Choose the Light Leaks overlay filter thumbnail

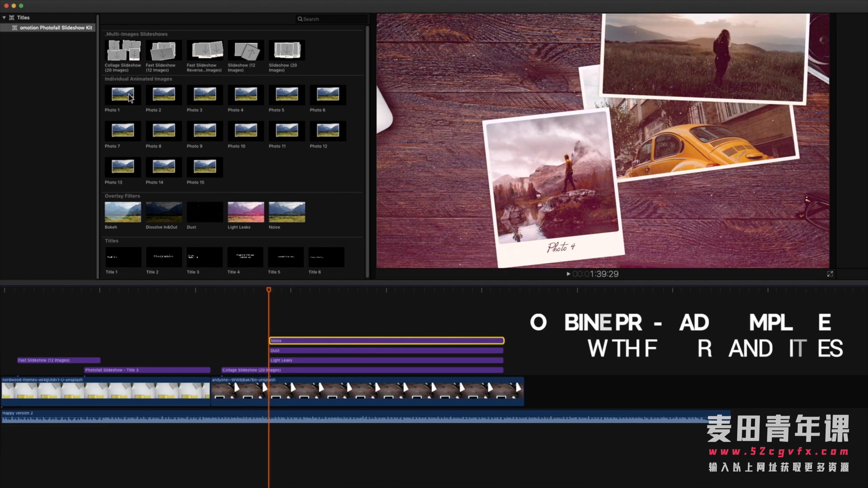[x=246, y=212]
